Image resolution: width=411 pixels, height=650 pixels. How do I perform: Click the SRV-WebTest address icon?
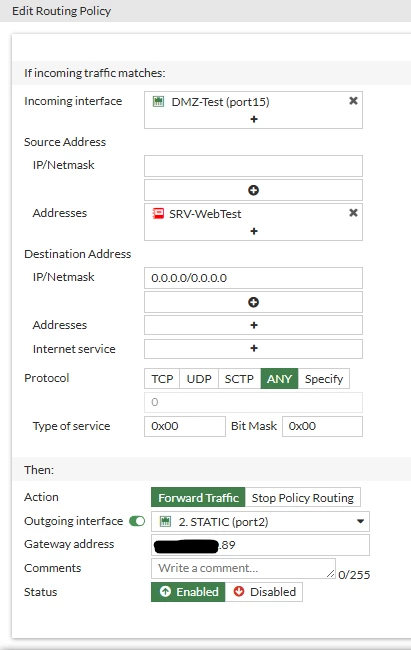[158, 213]
